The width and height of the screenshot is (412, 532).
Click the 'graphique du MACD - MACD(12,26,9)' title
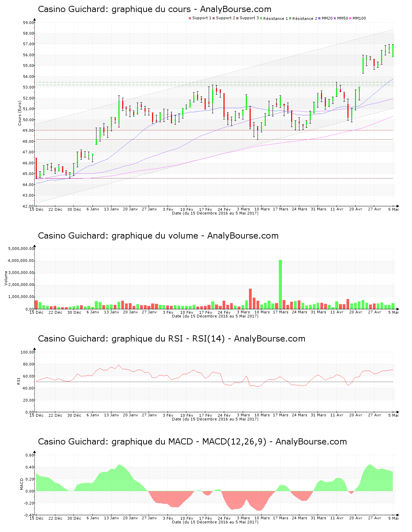pos(192,442)
